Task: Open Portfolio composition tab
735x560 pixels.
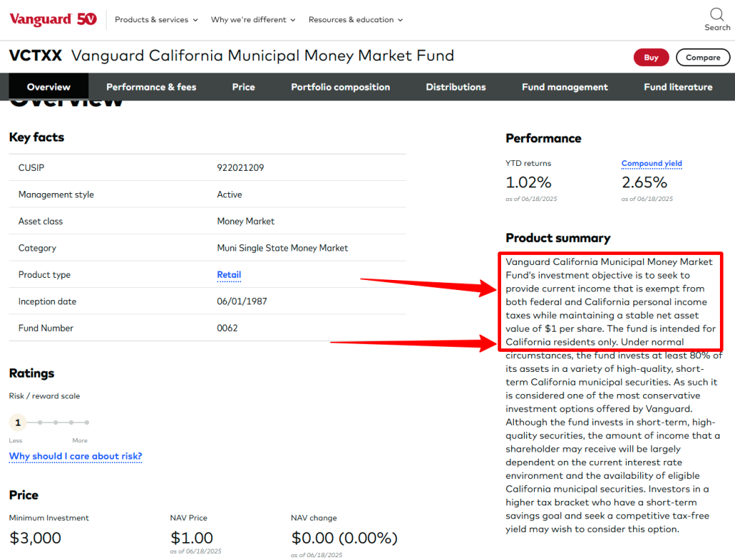Action: pyautogui.click(x=340, y=87)
